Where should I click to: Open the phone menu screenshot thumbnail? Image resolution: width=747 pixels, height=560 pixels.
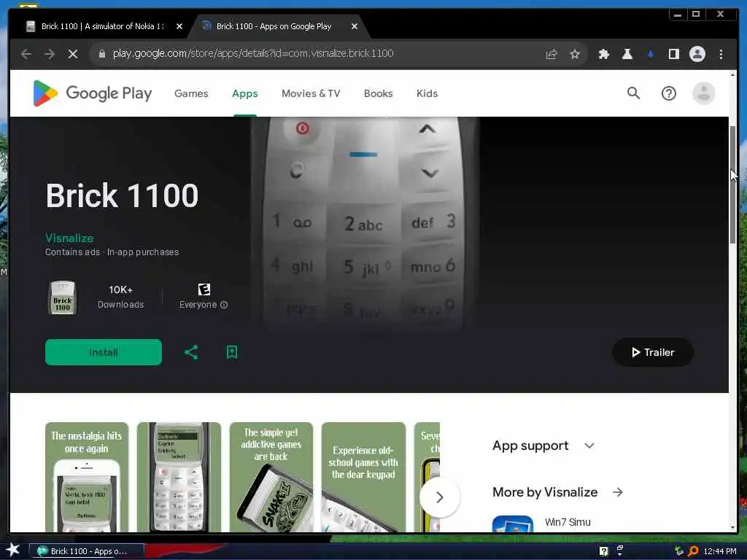click(x=179, y=477)
